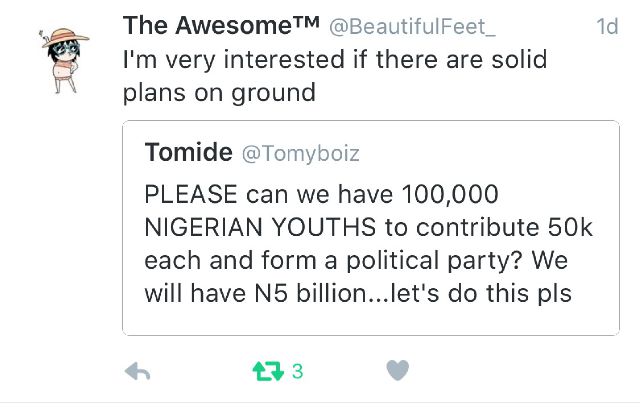This screenshot has width=640, height=410.
Task: Open the quoted tweet by Tomide
Action: [x=371, y=228]
